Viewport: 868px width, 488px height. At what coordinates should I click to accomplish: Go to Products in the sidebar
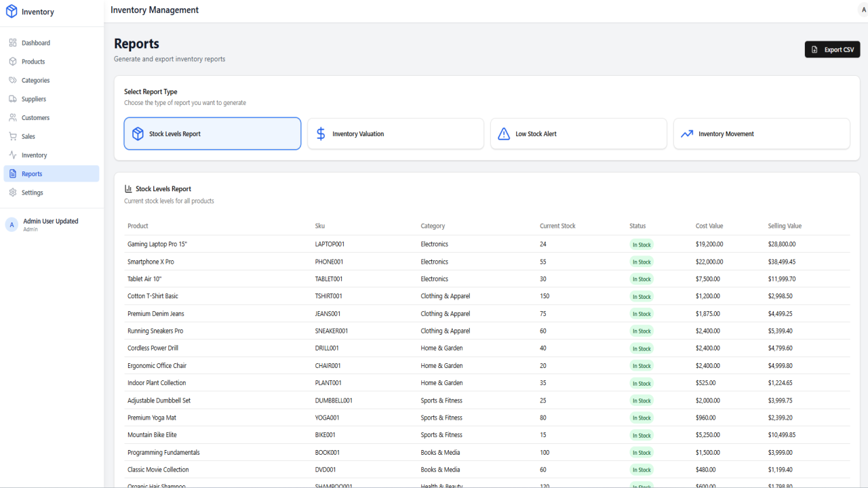coord(52,62)
